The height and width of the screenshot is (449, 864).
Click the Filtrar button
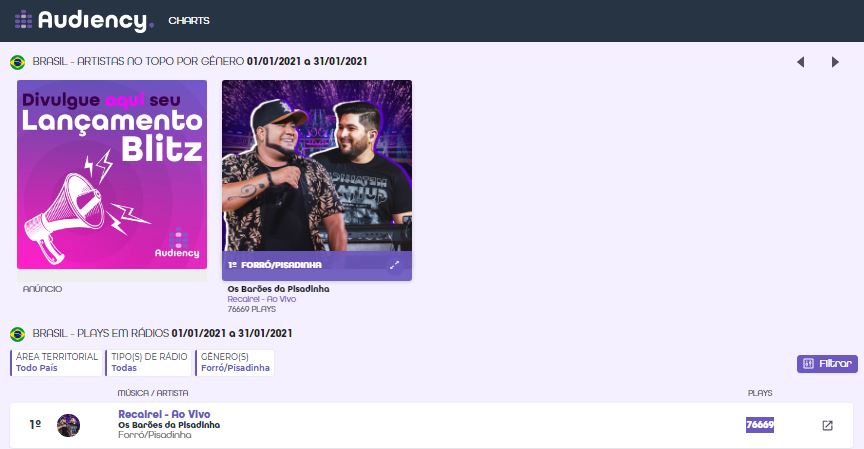(827, 364)
